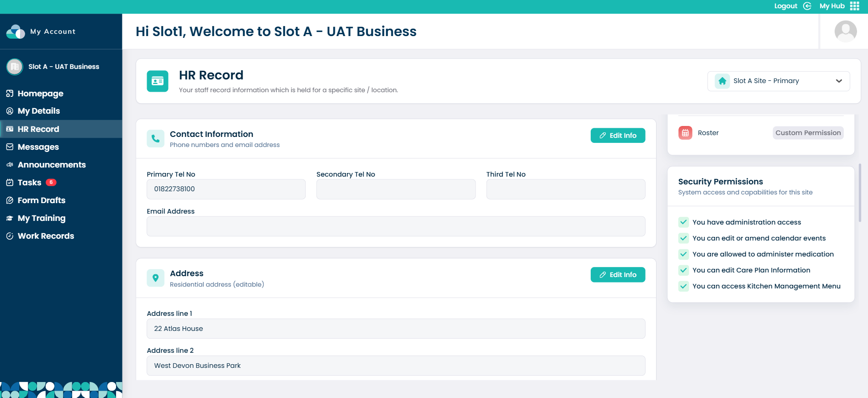Click the HR Record ID card icon
868x398 pixels.
coord(158,81)
